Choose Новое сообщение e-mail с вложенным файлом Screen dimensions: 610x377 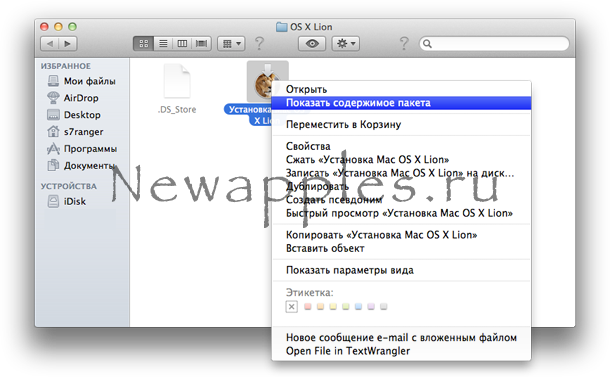click(401, 337)
